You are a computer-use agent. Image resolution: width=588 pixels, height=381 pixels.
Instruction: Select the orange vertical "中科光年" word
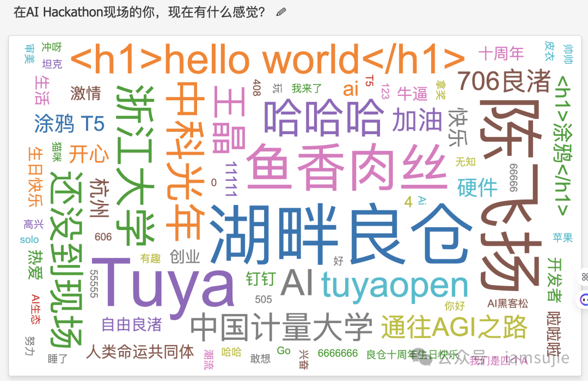185,161
